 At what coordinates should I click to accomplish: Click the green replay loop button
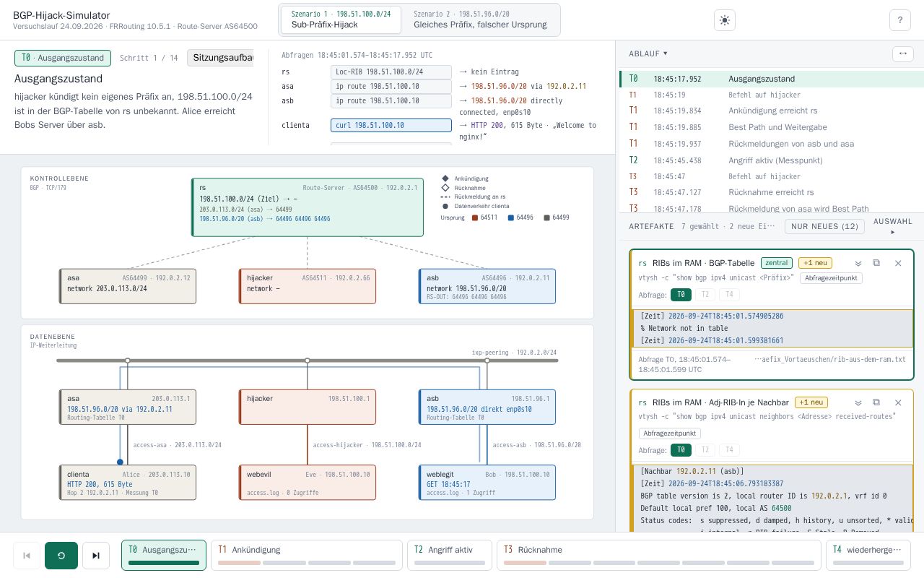pyautogui.click(x=61, y=556)
